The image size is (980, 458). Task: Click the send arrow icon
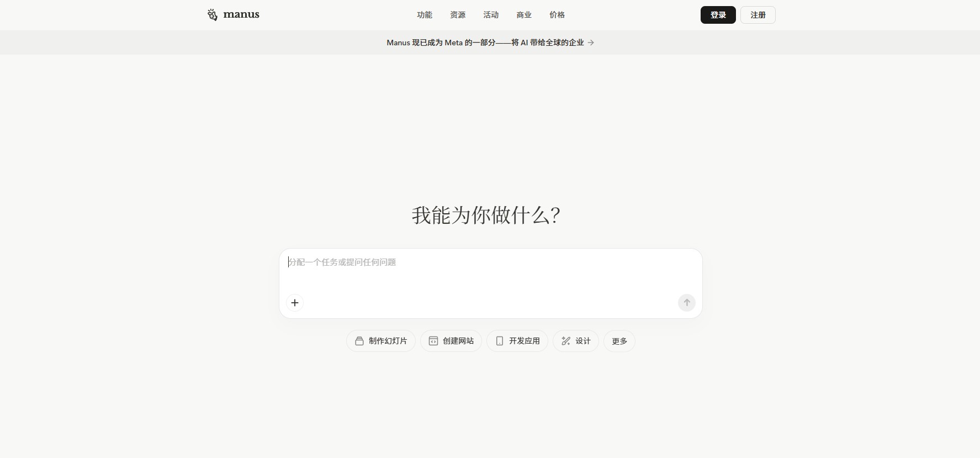[x=686, y=303]
